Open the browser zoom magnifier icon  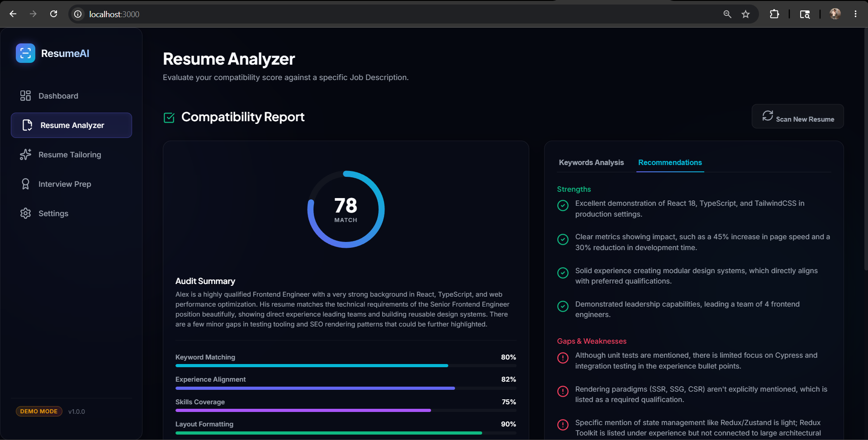[x=727, y=14]
